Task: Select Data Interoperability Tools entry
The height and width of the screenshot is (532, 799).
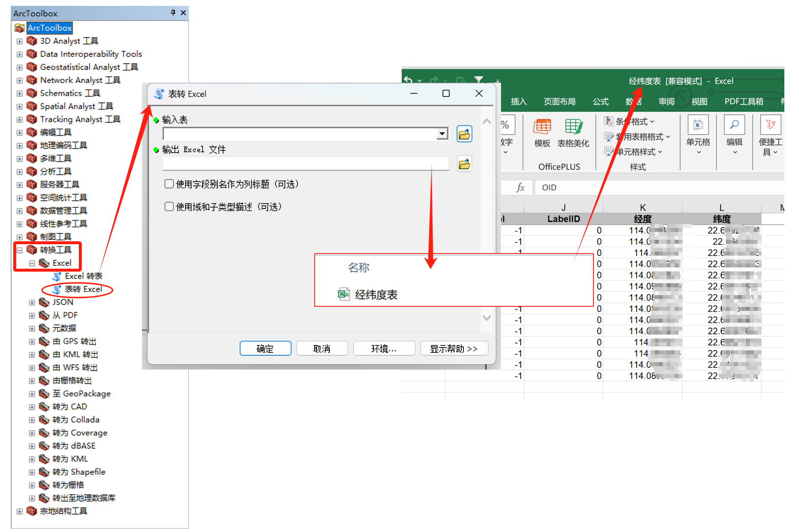Action: (x=91, y=54)
